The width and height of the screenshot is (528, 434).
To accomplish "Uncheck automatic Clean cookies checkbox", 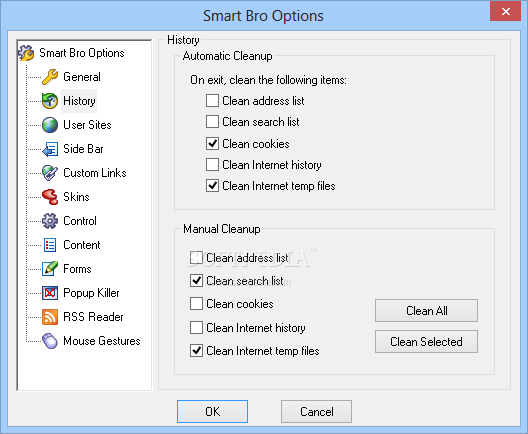I will [212, 144].
